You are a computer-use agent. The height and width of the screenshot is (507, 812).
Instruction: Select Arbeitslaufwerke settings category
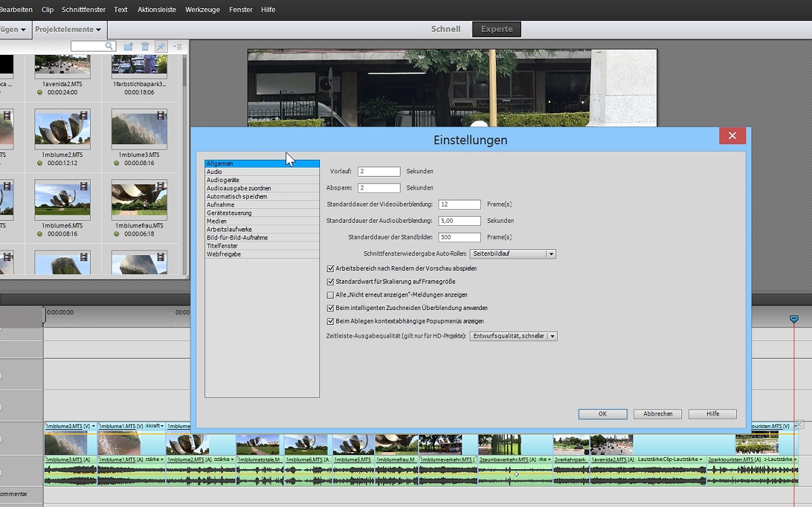click(262, 229)
